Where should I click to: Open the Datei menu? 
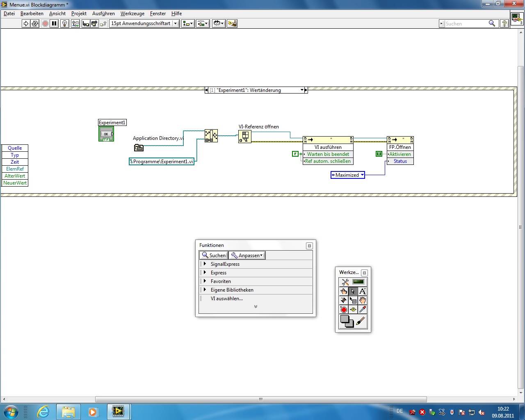(x=9, y=14)
